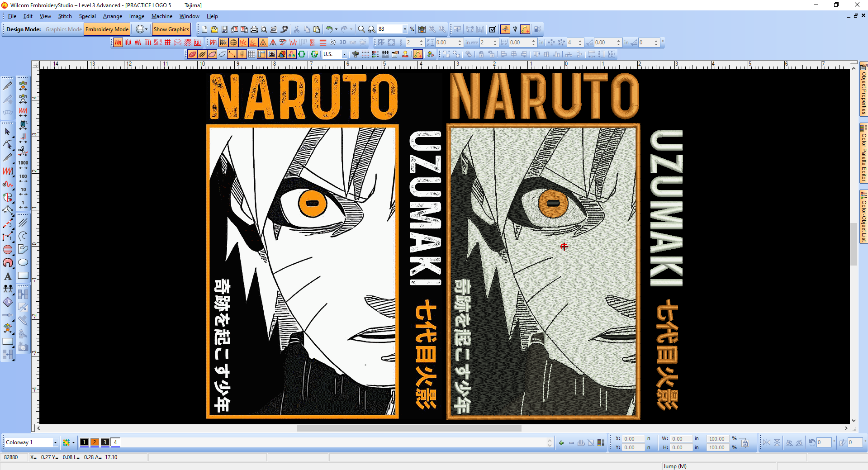Viewport: 868px width, 470px height.
Task: Click the Save design icon
Action: [224, 29]
